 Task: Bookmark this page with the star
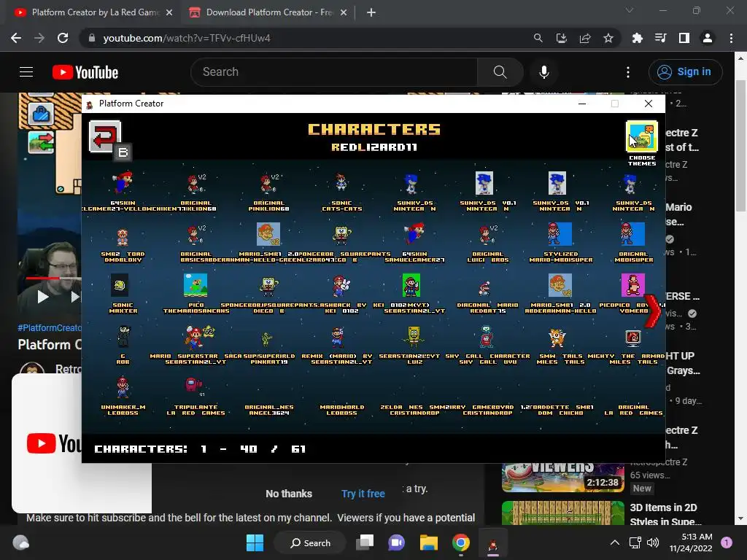[x=608, y=38]
